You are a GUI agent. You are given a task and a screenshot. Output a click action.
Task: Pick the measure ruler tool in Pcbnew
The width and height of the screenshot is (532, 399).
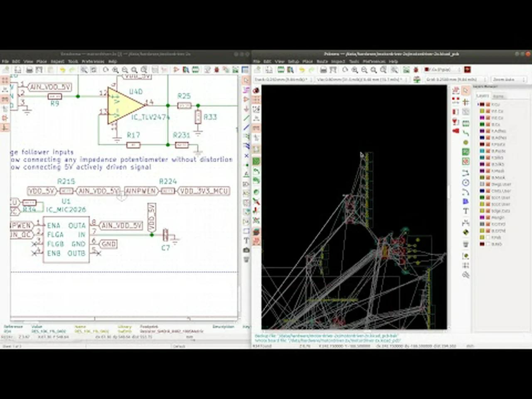tap(465, 274)
